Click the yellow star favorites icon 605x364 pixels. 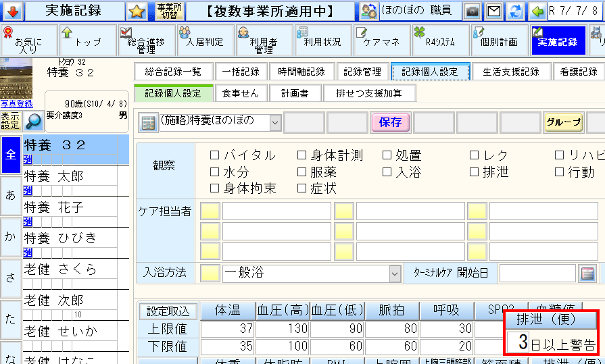137,11
